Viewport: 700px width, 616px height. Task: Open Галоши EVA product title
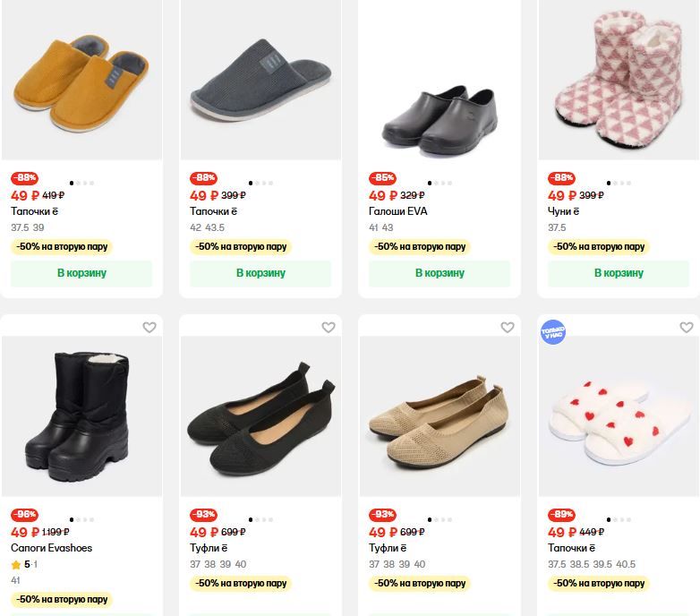[398, 211]
